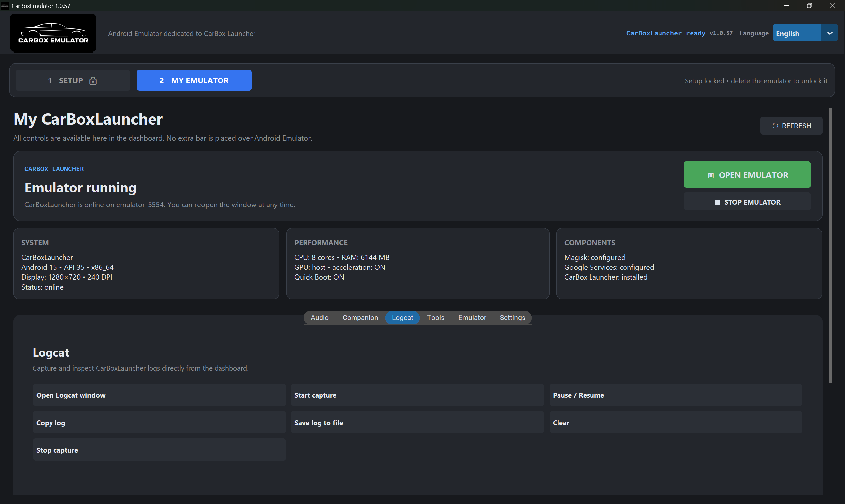Click the refresh circular arrow icon
The height and width of the screenshot is (504, 845).
[x=775, y=126]
